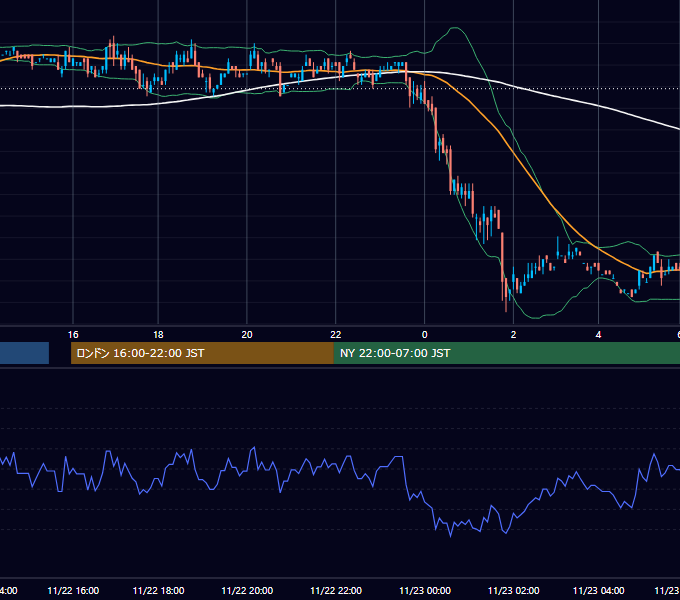Click the 11/22 20:00 date label

pyautogui.click(x=247, y=590)
